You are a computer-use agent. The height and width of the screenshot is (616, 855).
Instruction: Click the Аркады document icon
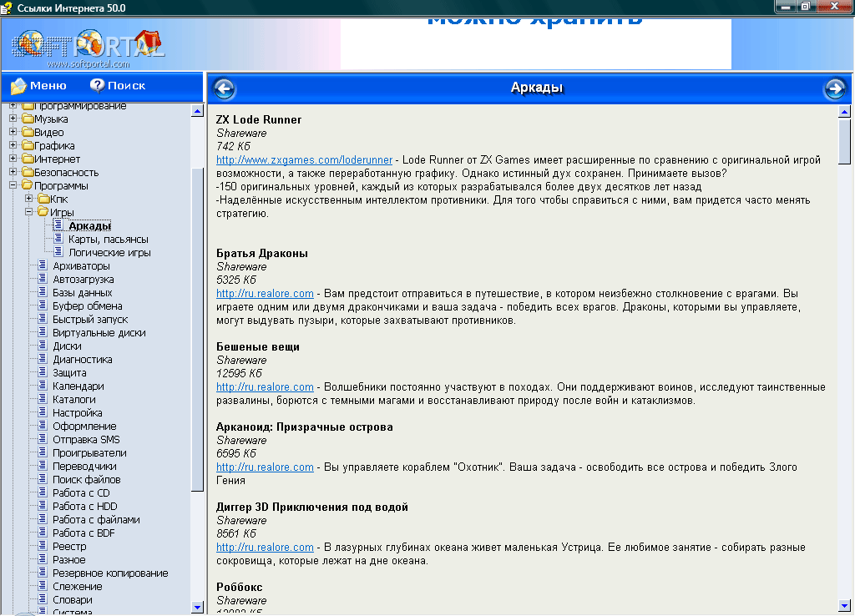[x=58, y=225]
